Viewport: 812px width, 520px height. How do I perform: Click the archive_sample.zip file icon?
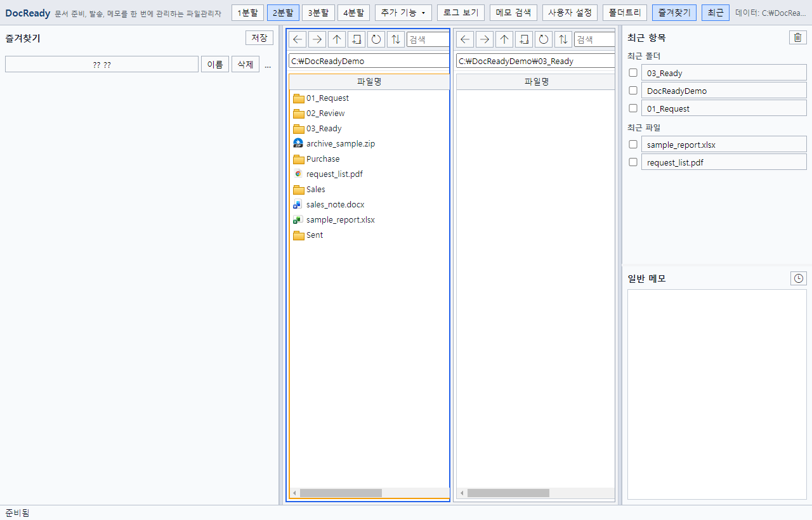coord(299,144)
